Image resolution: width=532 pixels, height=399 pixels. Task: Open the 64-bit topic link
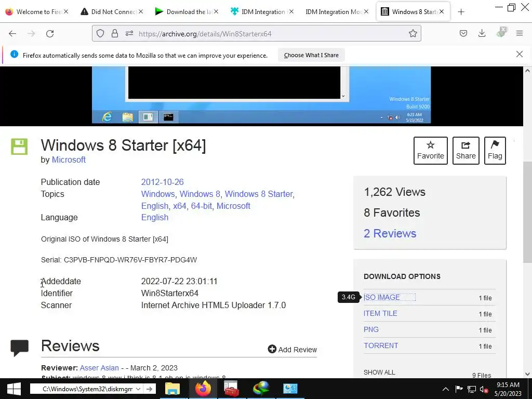(202, 206)
